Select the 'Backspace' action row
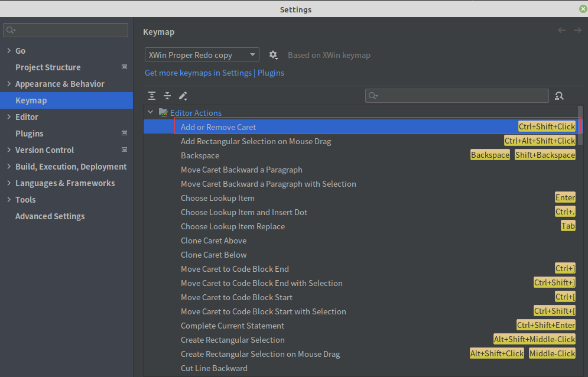This screenshot has width=588, height=377. point(360,155)
